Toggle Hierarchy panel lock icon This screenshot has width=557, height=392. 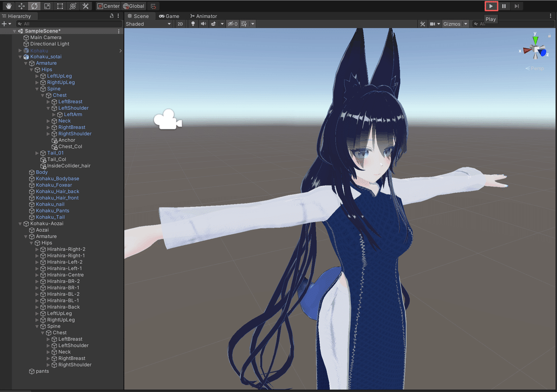pos(111,16)
